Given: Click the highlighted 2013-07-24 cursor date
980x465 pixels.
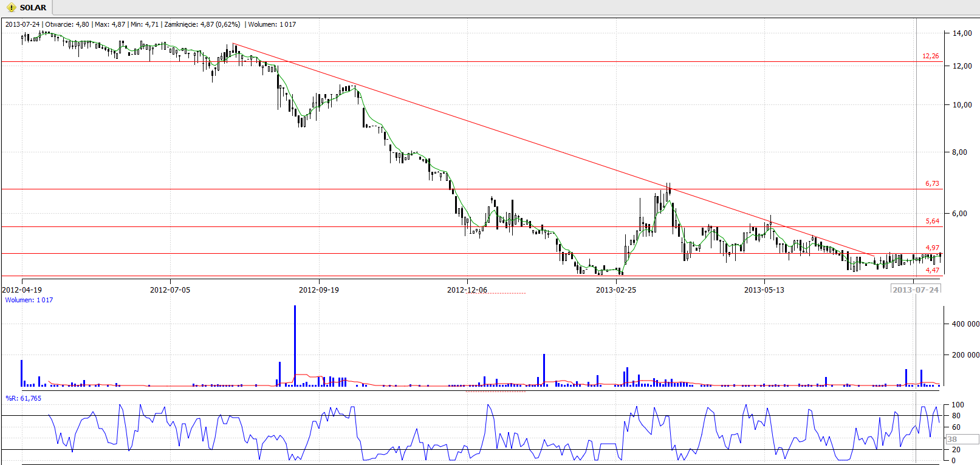Looking at the screenshot, I should [x=916, y=290].
